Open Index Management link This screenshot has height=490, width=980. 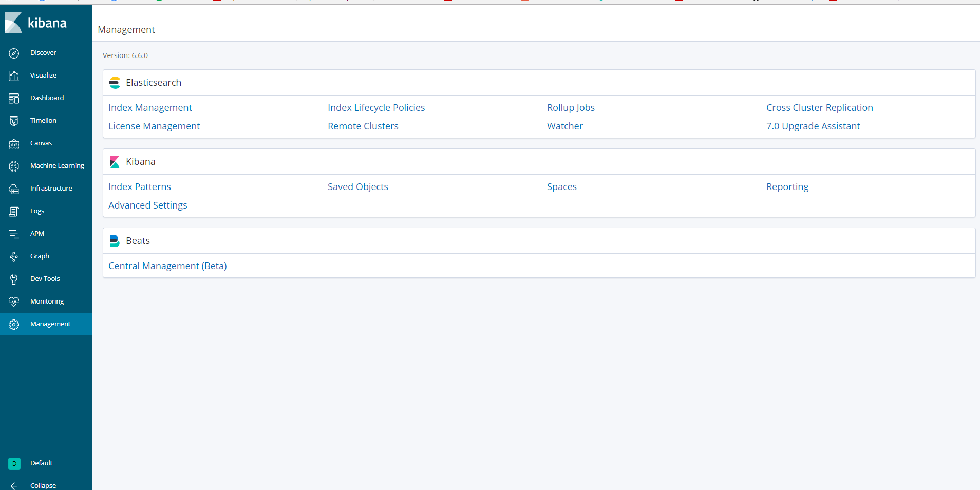point(150,108)
